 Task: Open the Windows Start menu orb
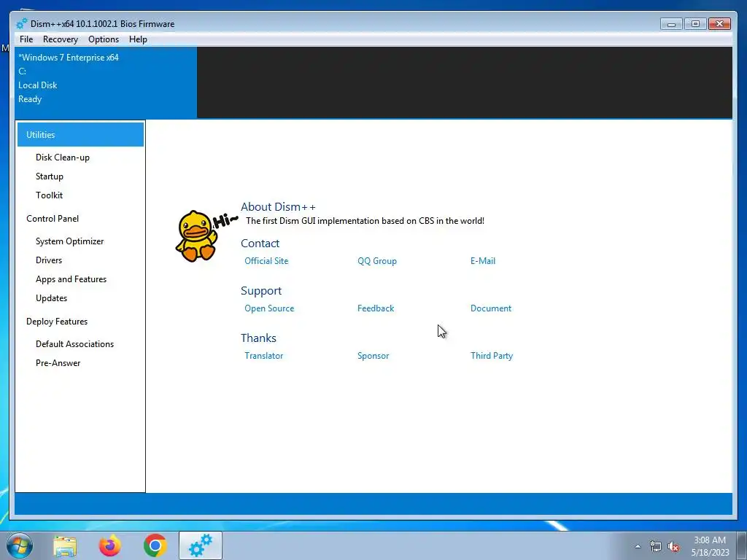(x=20, y=545)
